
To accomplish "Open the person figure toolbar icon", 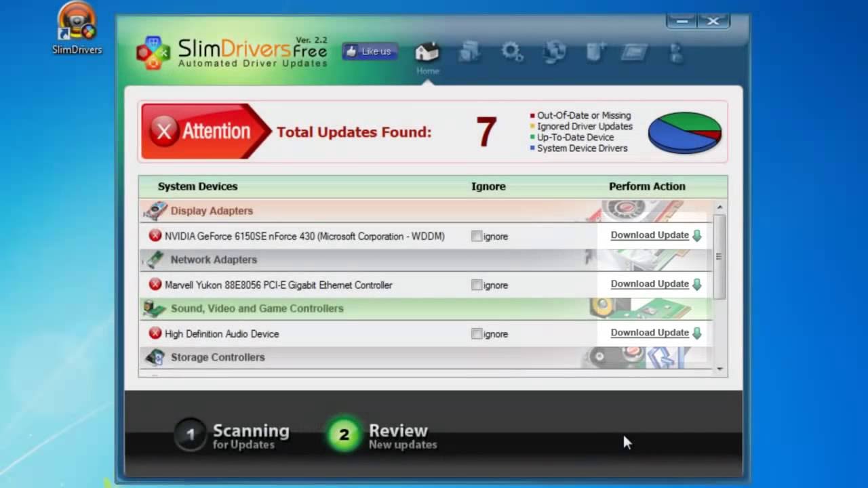I will 676,52.
